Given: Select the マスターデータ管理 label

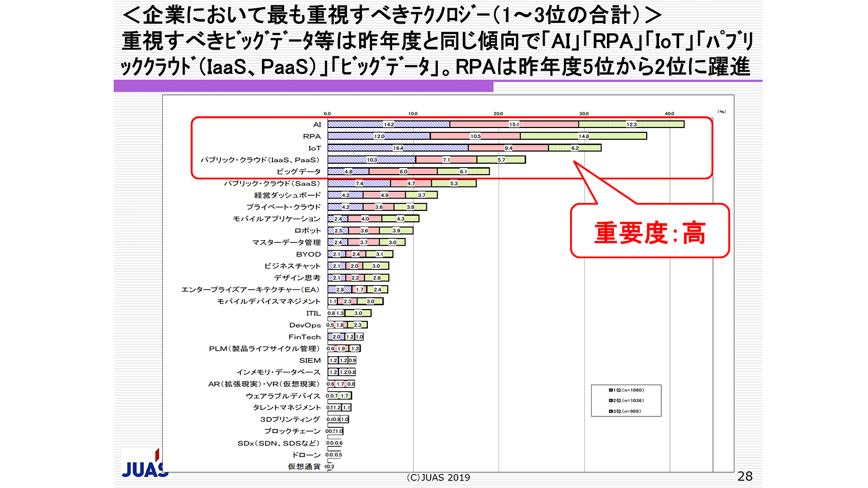Looking at the screenshot, I should 286,242.
